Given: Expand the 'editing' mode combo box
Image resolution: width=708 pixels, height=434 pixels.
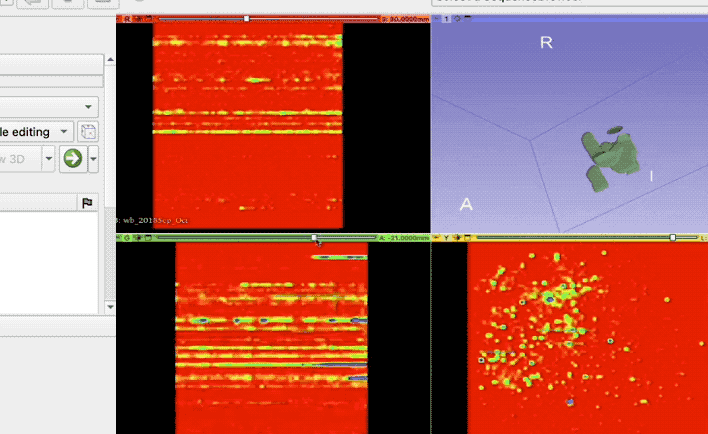Looking at the screenshot, I should click(x=64, y=132).
